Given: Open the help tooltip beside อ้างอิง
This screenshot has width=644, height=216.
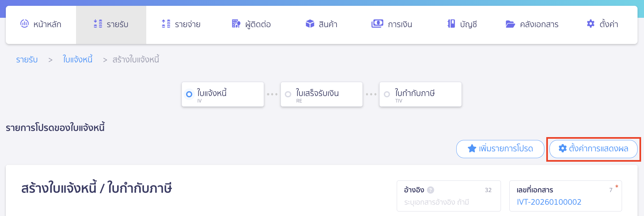Looking at the screenshot, I should (431, 190).
